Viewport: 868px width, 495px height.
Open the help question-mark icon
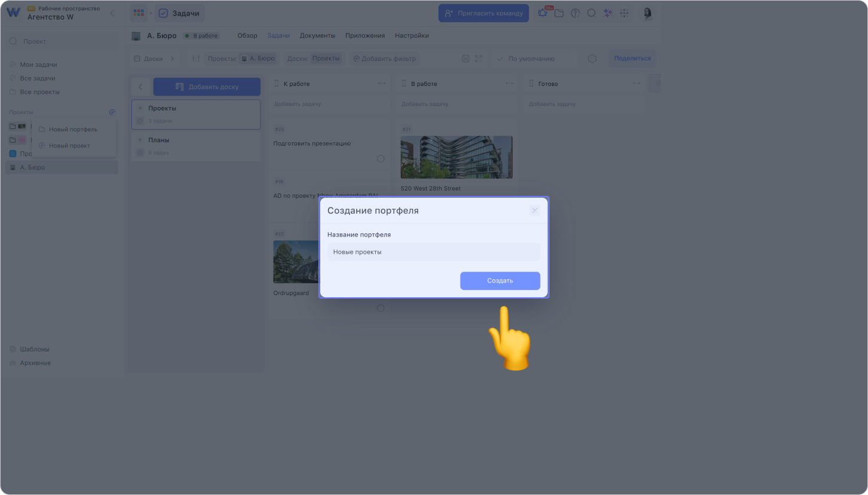(575, 13)
